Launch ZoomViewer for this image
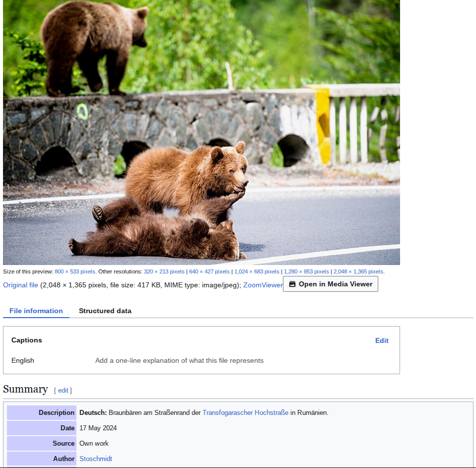Screen dimensions: 476x468 tap(263, 285)
